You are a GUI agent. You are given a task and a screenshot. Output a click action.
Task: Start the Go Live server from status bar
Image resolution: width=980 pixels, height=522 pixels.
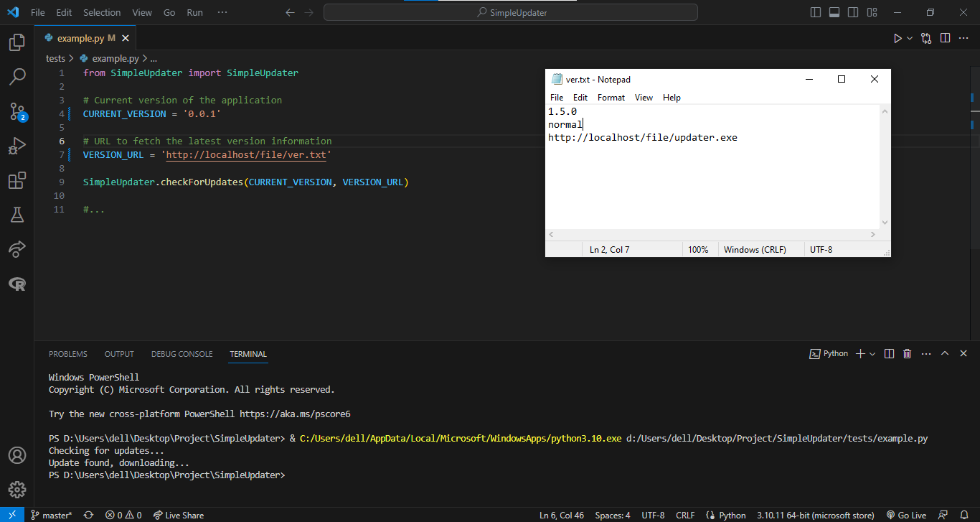pyautogui.click(x=906, y=515)
